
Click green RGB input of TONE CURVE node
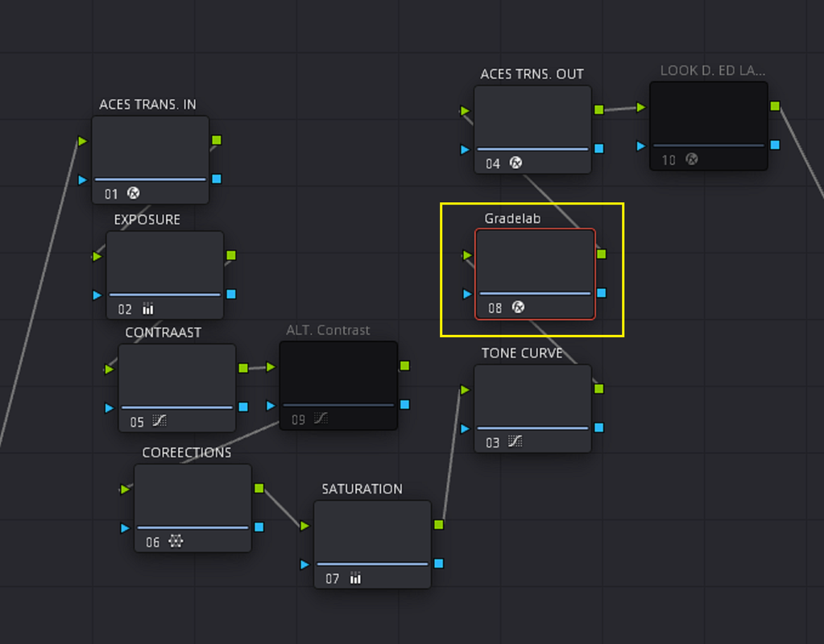point(465,390)
